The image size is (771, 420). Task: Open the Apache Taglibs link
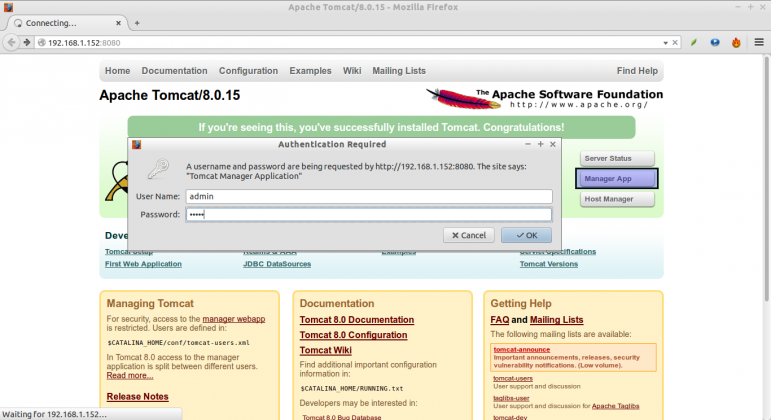pos(616,406)
